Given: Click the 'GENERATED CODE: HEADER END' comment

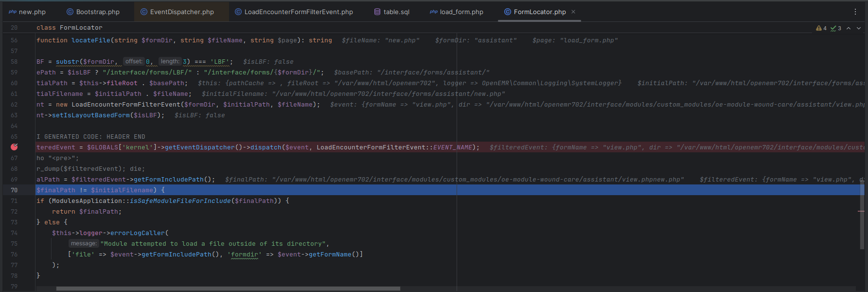Looking at the screenshot, I should click(x=95, y=137).
